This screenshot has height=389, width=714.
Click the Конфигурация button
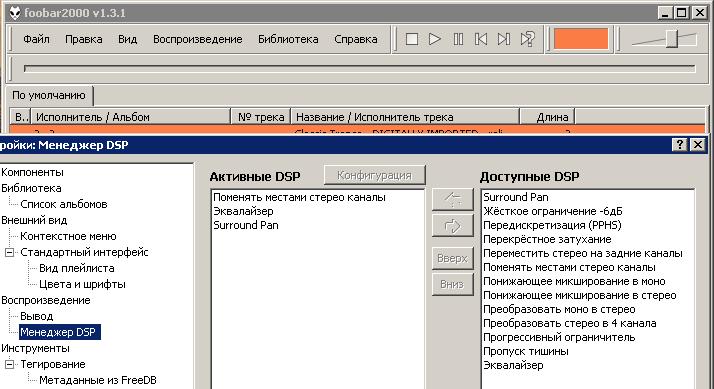(374, 175)
